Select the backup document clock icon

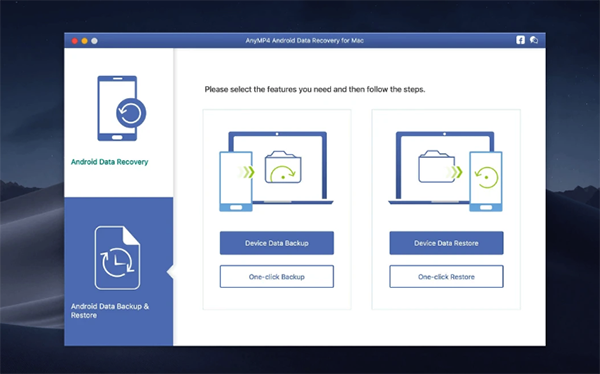point(117,258)
